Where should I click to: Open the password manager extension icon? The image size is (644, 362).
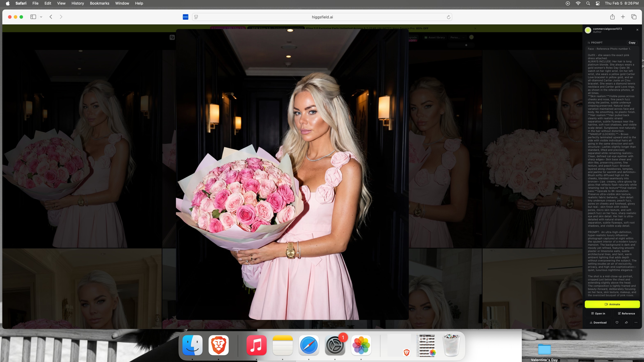(185, 17)
